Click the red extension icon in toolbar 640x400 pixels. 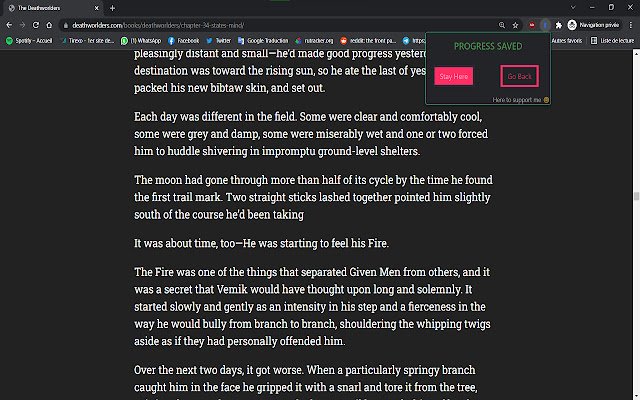pos(531,25)
